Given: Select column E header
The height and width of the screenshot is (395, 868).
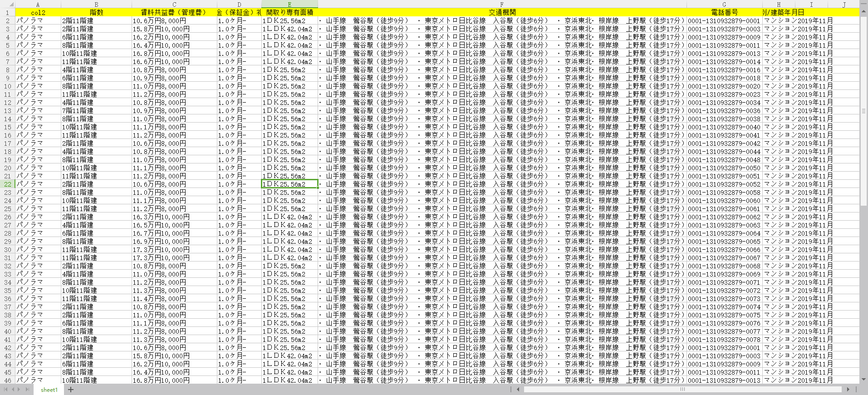Looking at the screenshot, I should [289, 5].
